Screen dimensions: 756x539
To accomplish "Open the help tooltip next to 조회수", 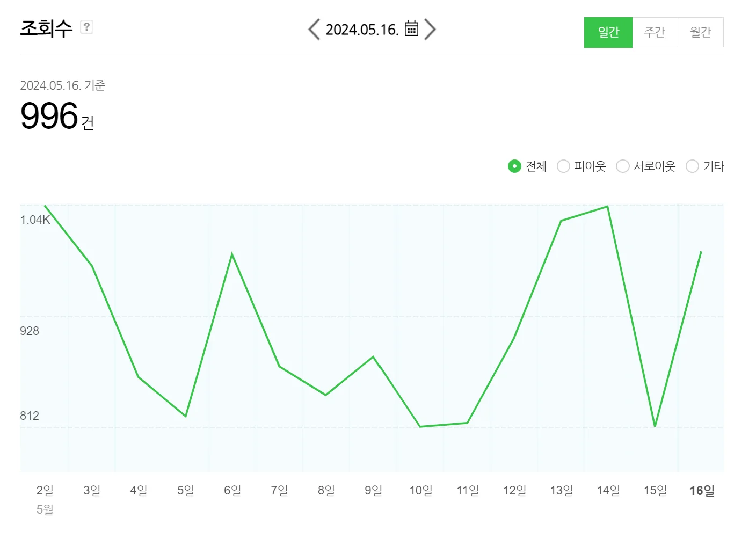I will pos(86,27).
